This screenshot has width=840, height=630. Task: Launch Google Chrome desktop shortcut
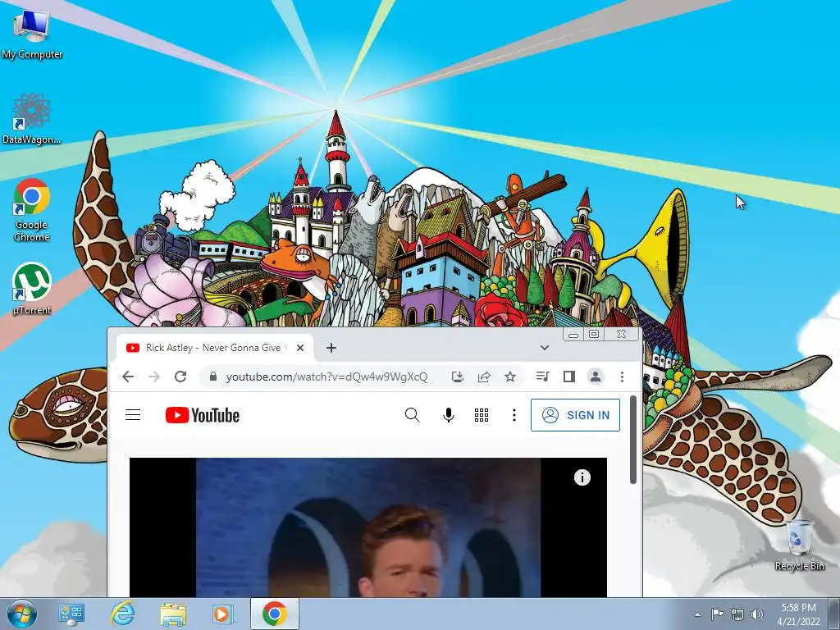pos(32,209)
